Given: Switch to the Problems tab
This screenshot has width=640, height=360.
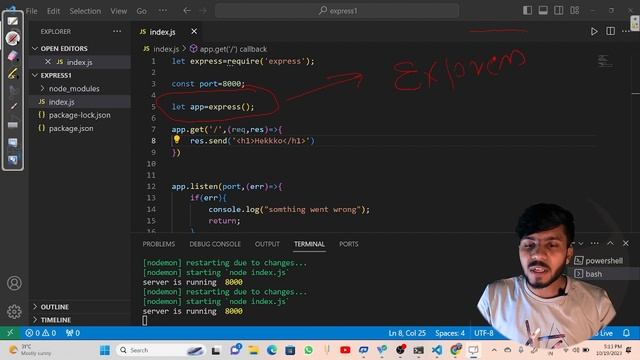Looking at the screenshot, I should pos(159,244).
